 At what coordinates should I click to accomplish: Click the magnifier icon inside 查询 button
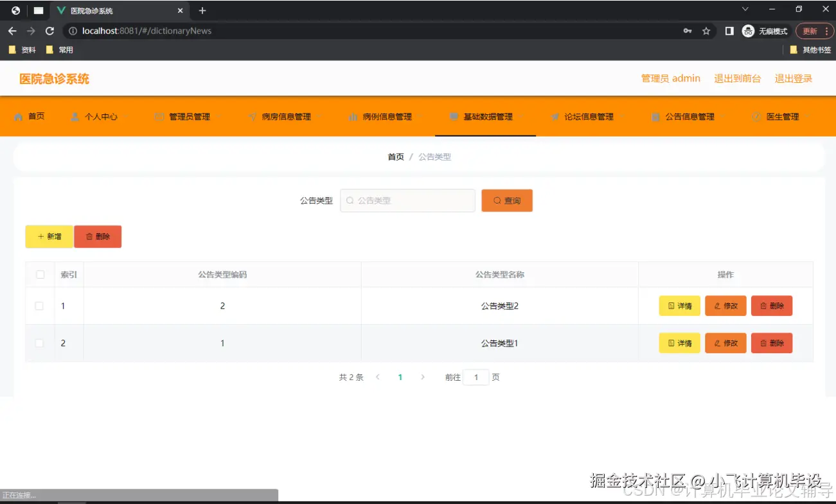[x=496, y=200]
